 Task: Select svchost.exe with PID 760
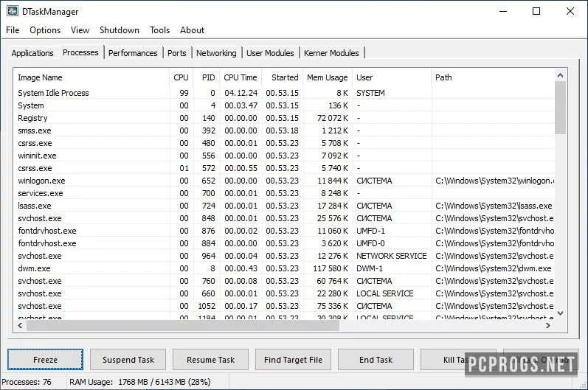284,281
